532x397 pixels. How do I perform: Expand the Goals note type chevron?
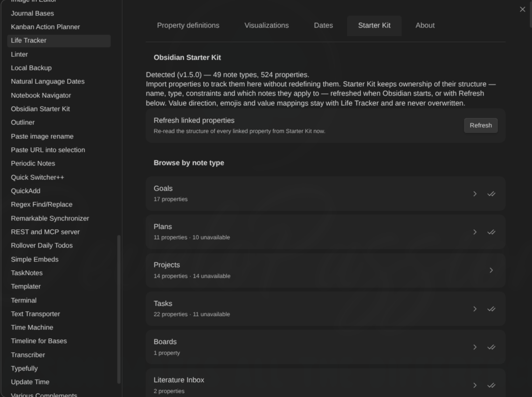[475, 194]
